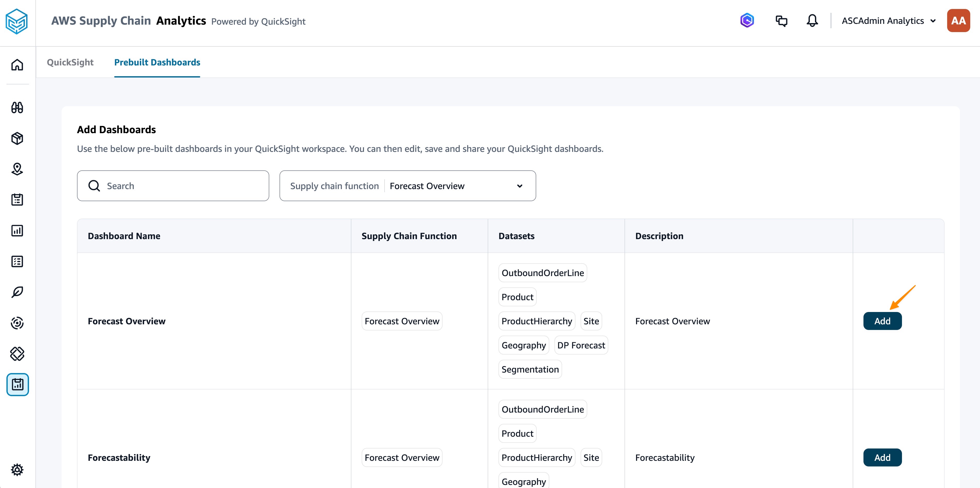The height and width of the screenshot is (488, 980).
Task: Click the Supply Chain Function column header
Action: [409, 236]
